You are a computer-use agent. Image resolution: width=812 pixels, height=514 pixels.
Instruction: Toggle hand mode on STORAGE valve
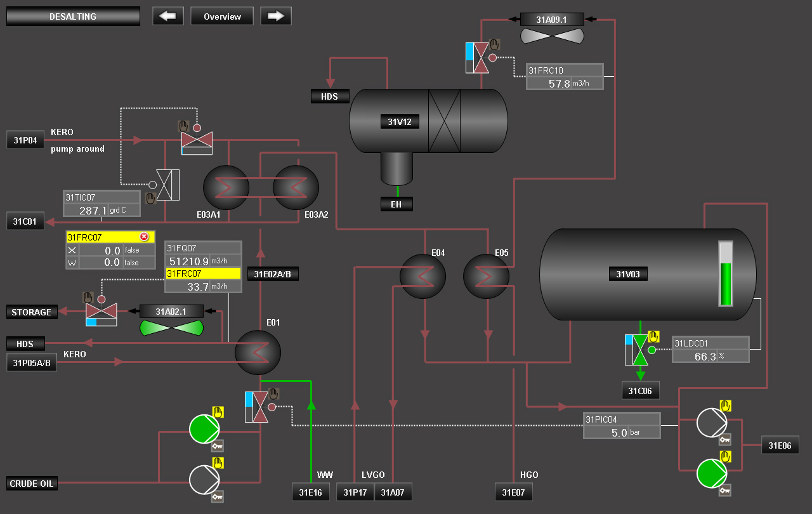[88, 297]
